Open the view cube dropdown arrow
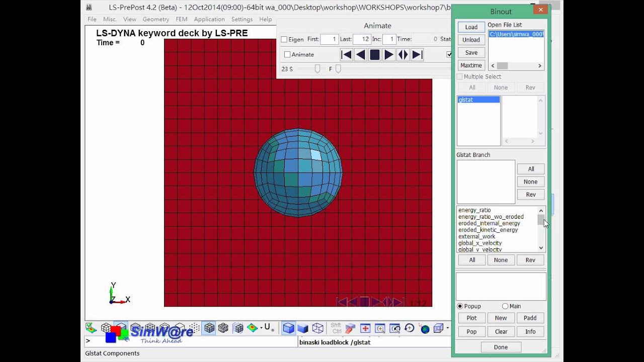644x362 pixels. pyautogui.click(x=447, y=328)
